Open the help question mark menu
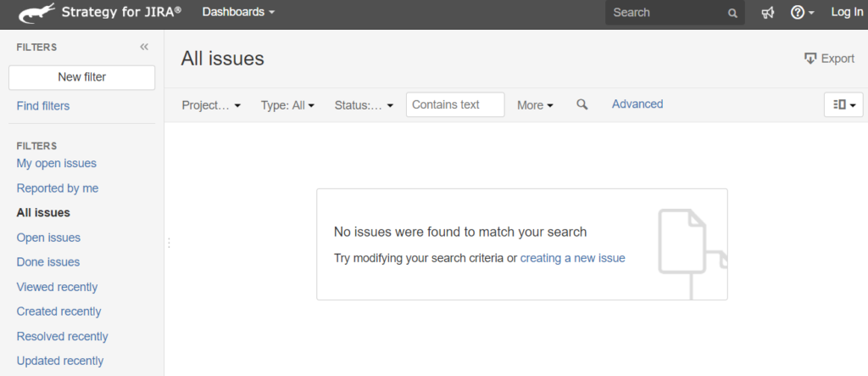 802,13
